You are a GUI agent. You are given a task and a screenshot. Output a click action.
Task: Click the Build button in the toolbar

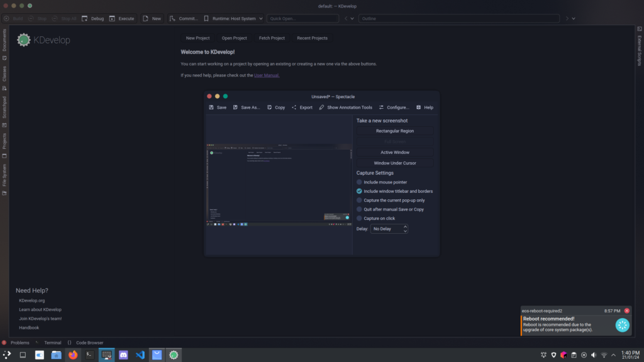[x=14, y=18]
